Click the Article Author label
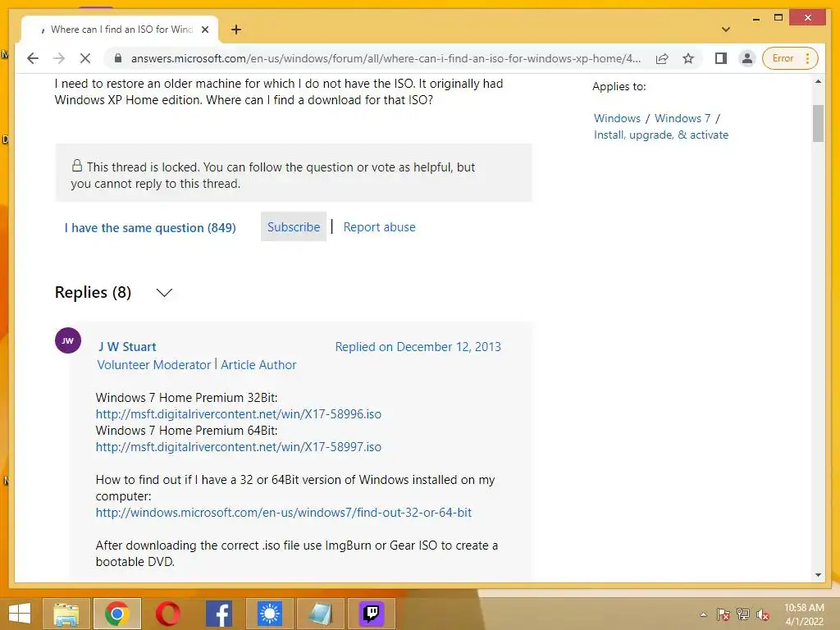This screenshot has width=840, height=630. [x=258, y=365]
